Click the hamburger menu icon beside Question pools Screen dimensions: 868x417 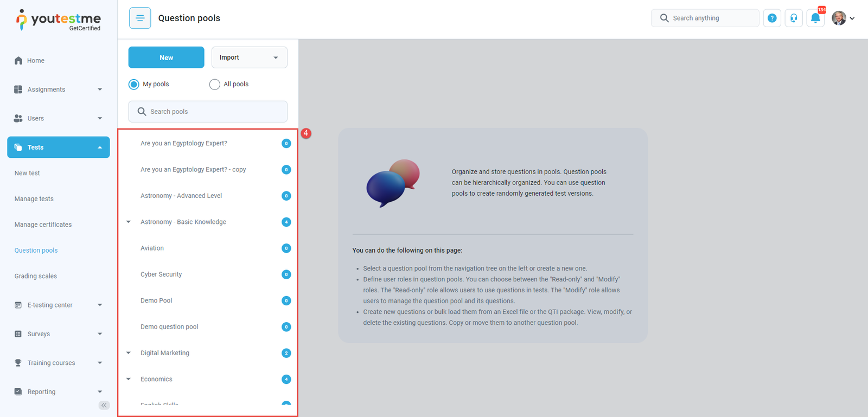pos(140,18)
